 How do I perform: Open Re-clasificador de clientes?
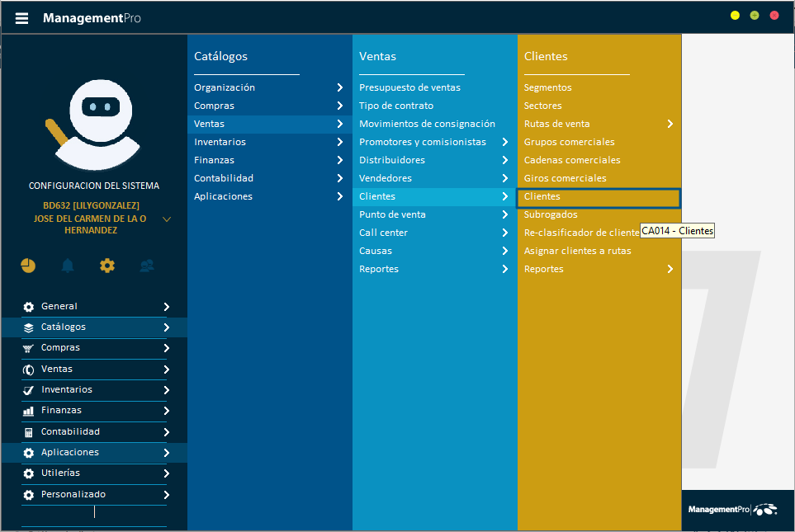click(582, 233)
